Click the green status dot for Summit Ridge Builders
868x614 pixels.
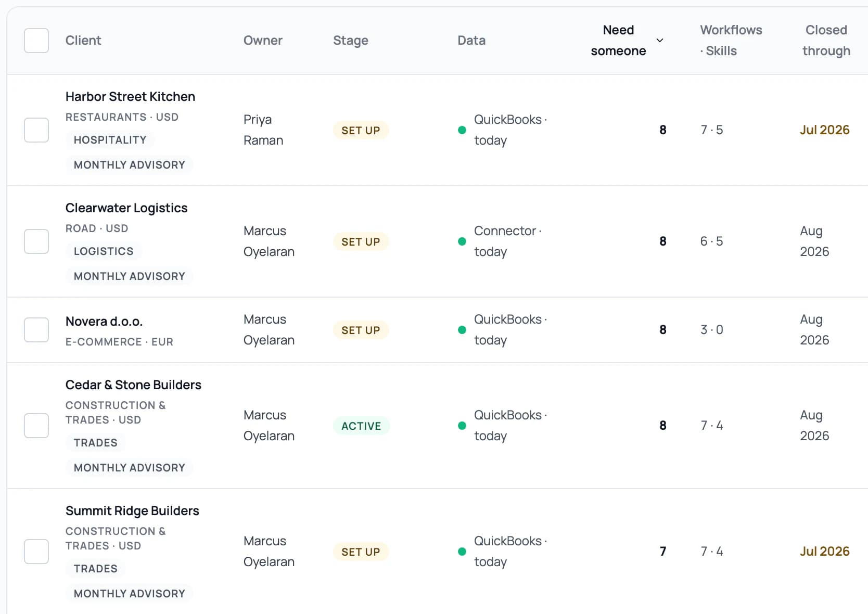coord(462,552)
